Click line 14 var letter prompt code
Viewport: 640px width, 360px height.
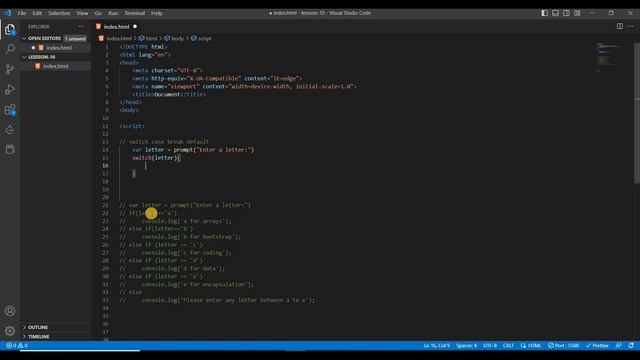coord(193,150)
